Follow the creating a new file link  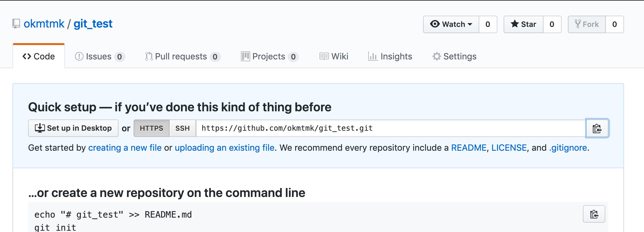point(125,148)
